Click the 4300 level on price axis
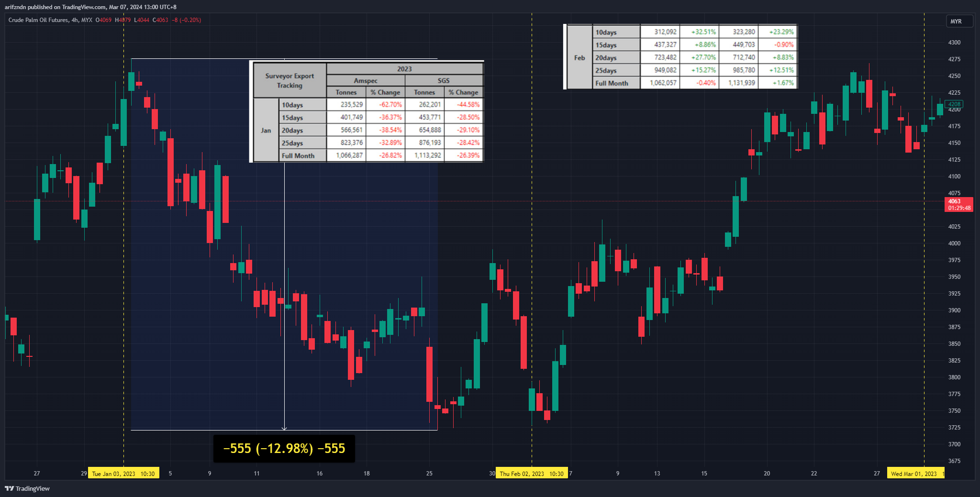 954,43
